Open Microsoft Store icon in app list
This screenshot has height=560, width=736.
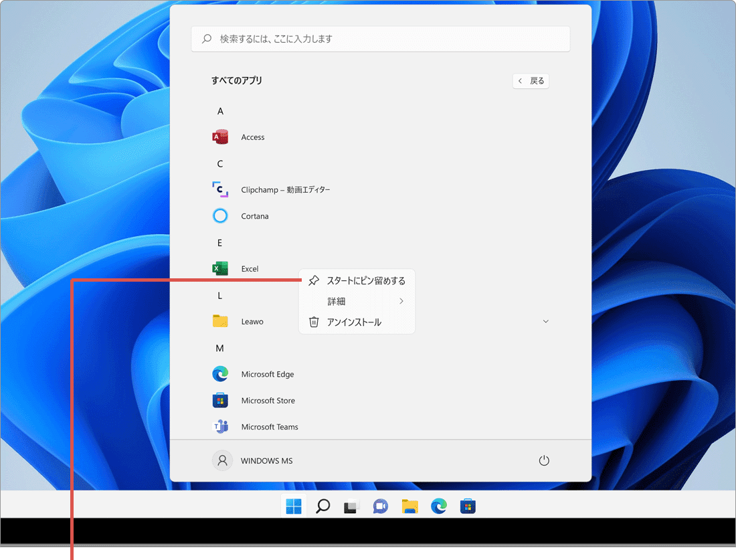pyautogui.click(x=220, y=400)
